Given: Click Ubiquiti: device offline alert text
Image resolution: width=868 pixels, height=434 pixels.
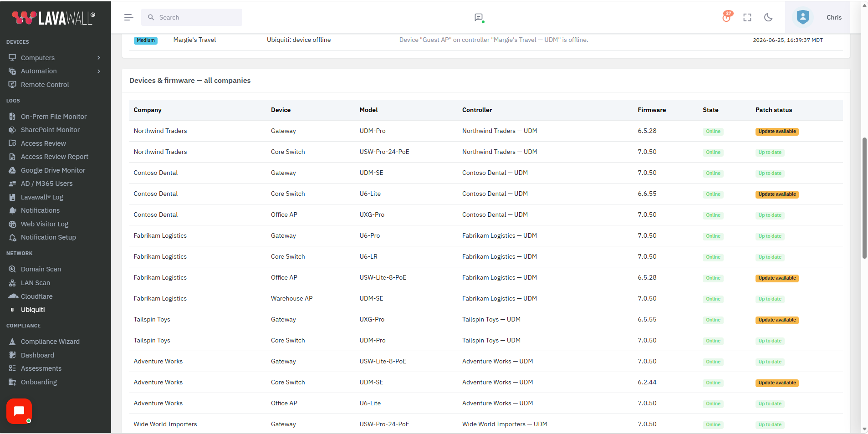Looking at the screenshot, I should pyautogui.click(x=299, y=40).
